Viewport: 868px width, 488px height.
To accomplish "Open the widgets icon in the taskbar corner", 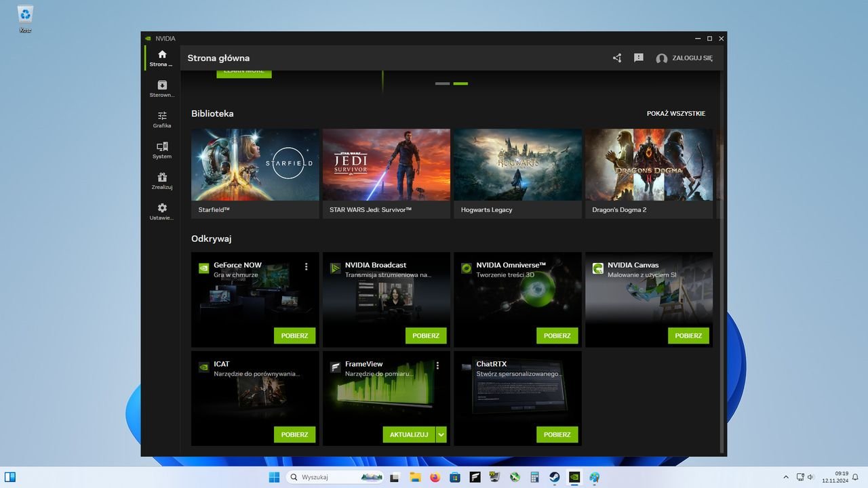I will [10, 477].
